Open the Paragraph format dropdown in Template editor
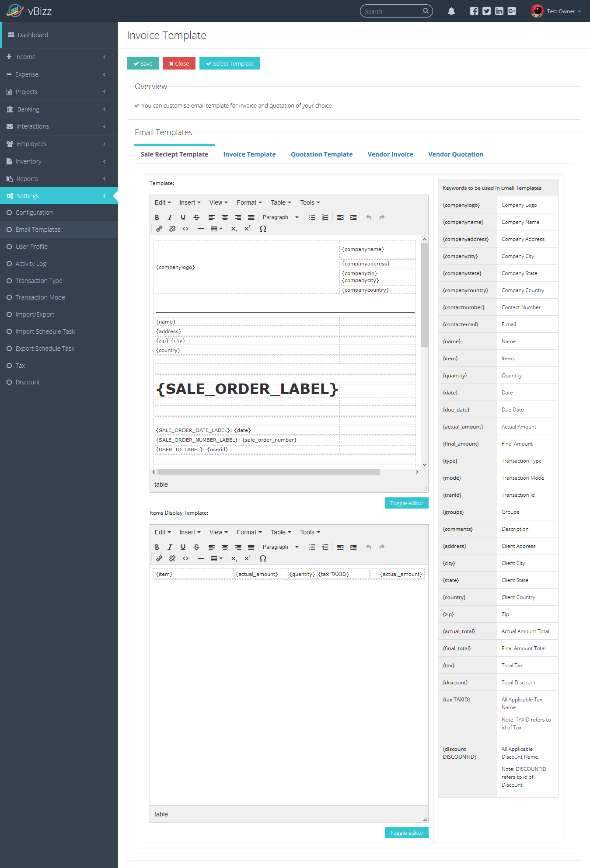Image resolution: width=590 pixels, height=868 pixels. [x=280, y=217]
